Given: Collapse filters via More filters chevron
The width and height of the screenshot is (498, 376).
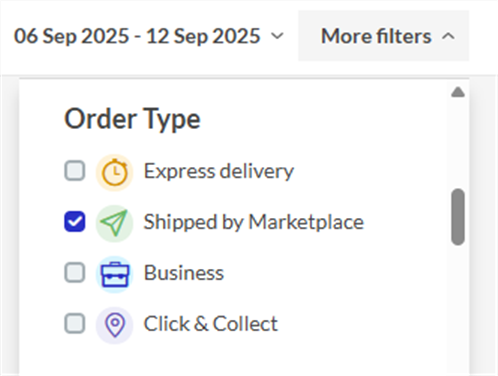Looking at the screenshot, I should coord(448,36).
